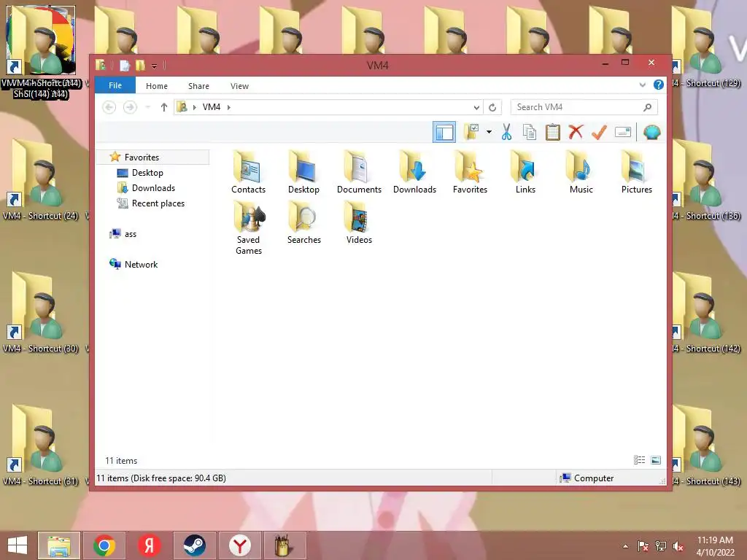Screen dimensions: 747x560
Task: Select the 'ass' computer in navigation pane
Action: coord(130,234)
